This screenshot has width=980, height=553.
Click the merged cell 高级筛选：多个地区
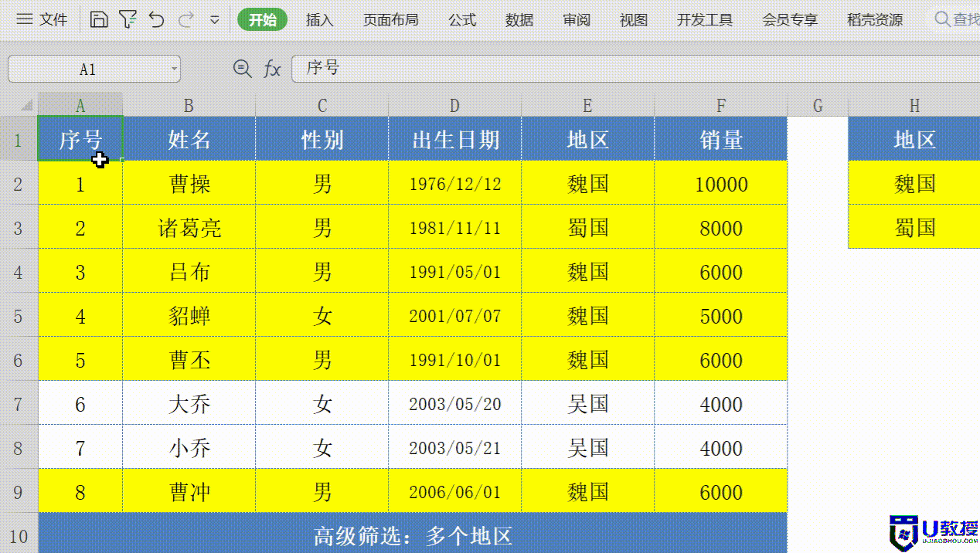(413, 534)
